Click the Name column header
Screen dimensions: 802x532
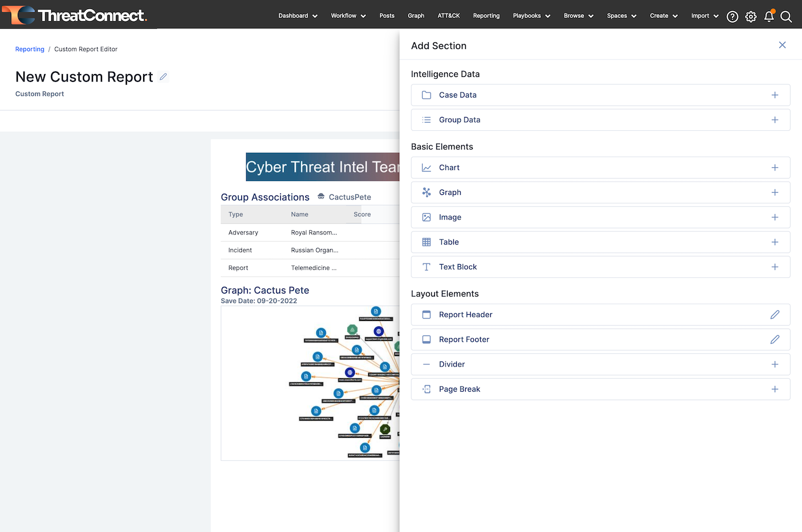click(x=300, y=214)
